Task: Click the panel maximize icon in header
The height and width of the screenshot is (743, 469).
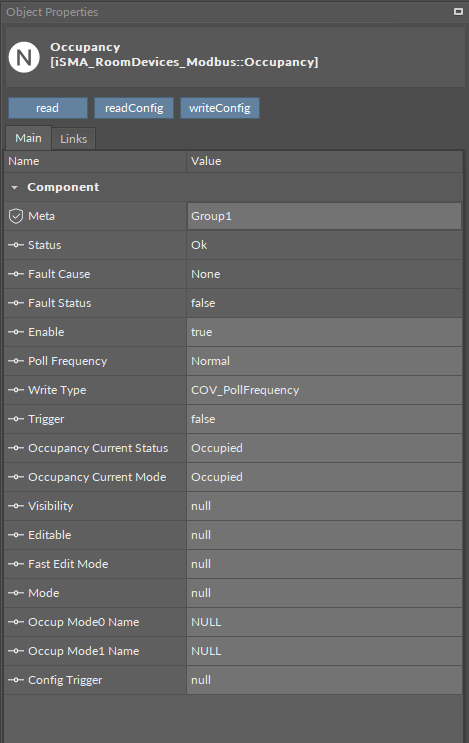Action: (458, 11)
